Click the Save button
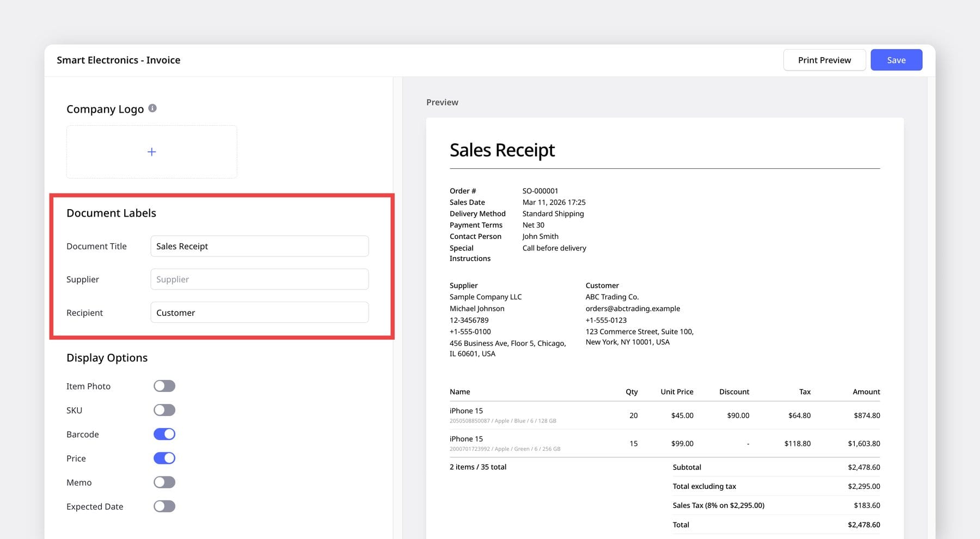Image resolution: width=980 pixels, height=539 pixels. click(896, 60)
